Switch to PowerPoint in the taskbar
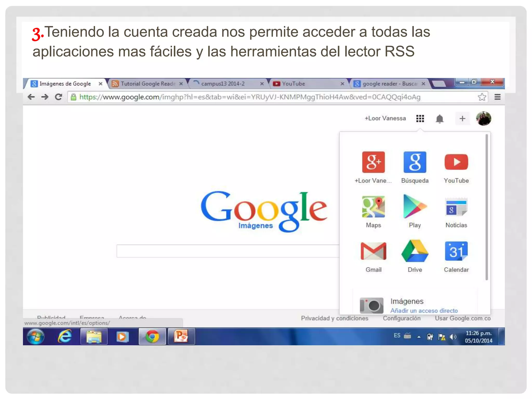This screenshot has height=399, width=532. tap(181, 337)
